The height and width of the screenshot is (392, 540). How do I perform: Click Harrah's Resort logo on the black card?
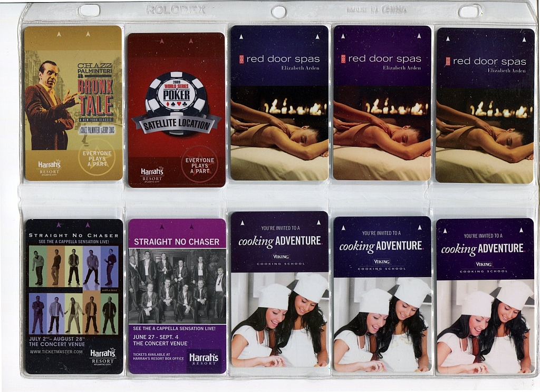[x=103, y=357]
